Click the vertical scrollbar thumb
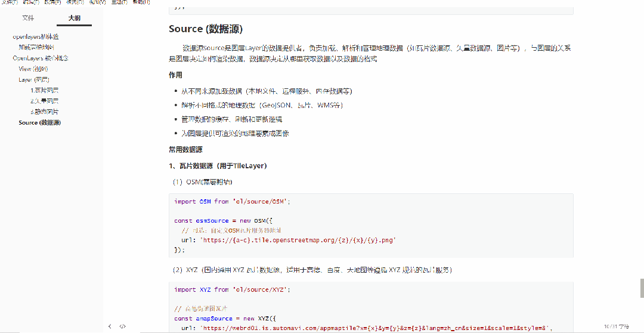 pos(642,288)
